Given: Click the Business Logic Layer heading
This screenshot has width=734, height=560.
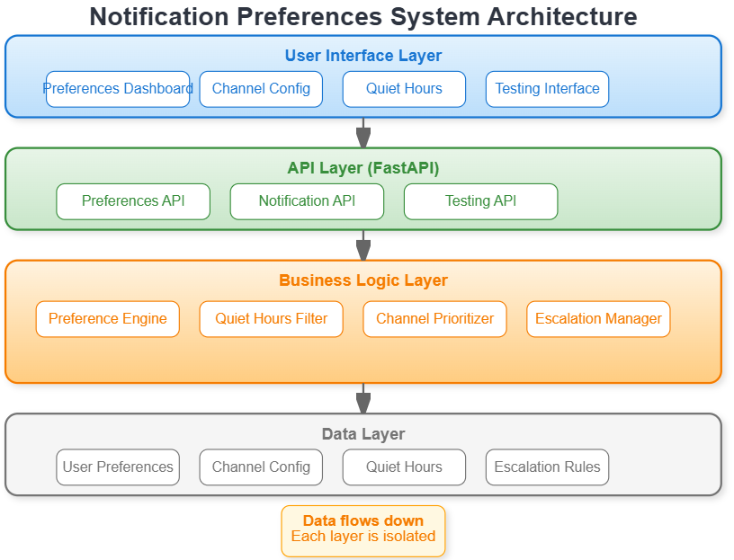Looking at the screenshot, I should click(x=363, y=280).
